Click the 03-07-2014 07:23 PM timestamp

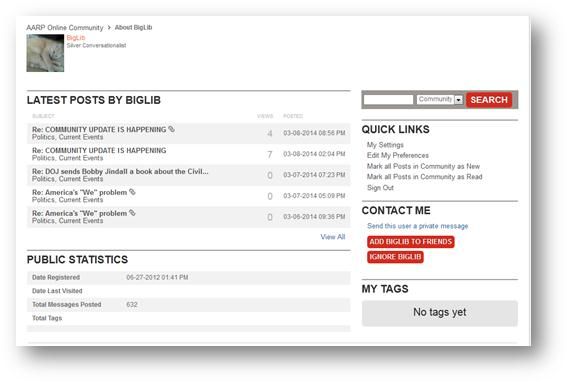(x=314, y=175)
